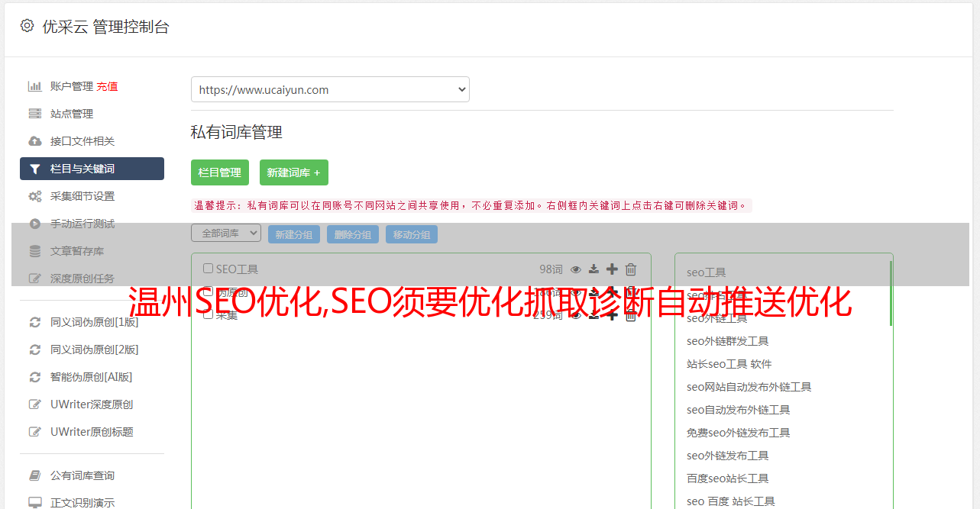Open 账户管理 in the sidebar

tap(72, 86)
